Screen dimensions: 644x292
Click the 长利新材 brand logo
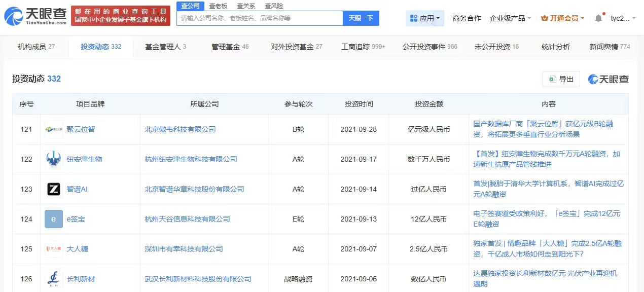[54, 279]
